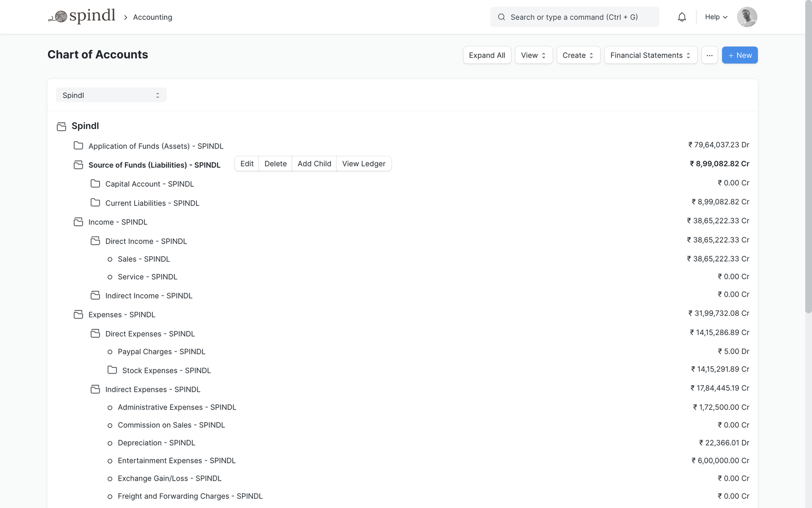
Task: Select Paypal Charges - SPINDL account
Action: click(x=162, y=352)
